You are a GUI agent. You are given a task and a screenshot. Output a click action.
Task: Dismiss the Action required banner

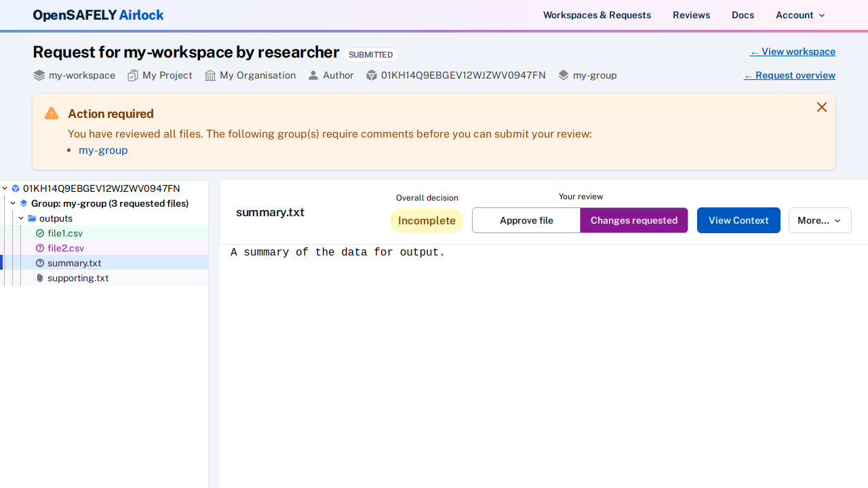821,107
